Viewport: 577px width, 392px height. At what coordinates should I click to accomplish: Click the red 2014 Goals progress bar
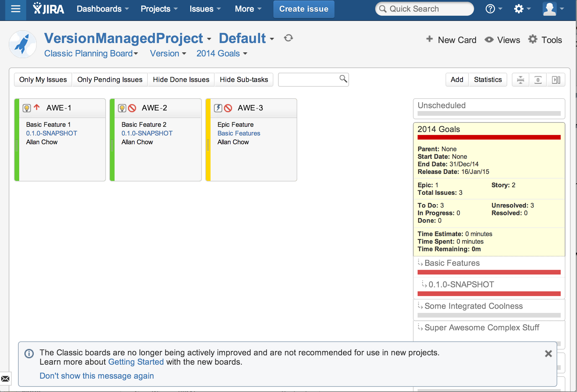tap(489, 137)
